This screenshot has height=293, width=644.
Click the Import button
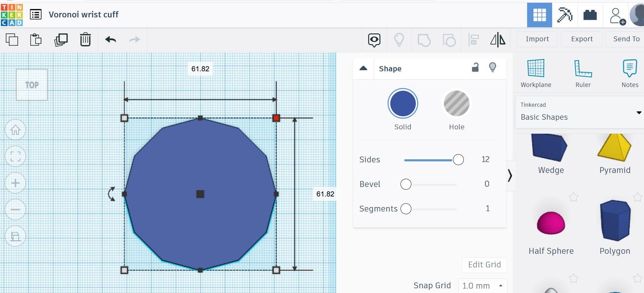[x=537, y=39]
